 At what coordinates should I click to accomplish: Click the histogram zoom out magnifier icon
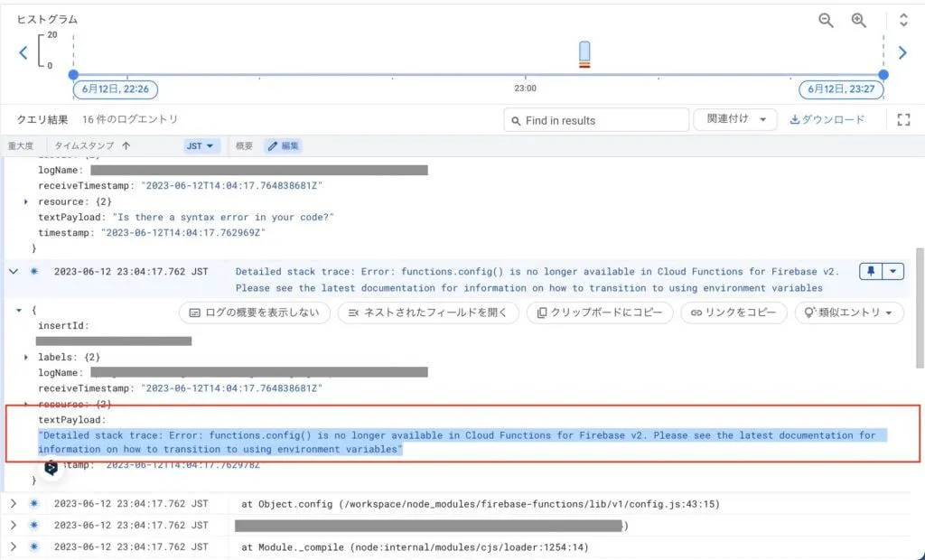(x=826, y=21)
